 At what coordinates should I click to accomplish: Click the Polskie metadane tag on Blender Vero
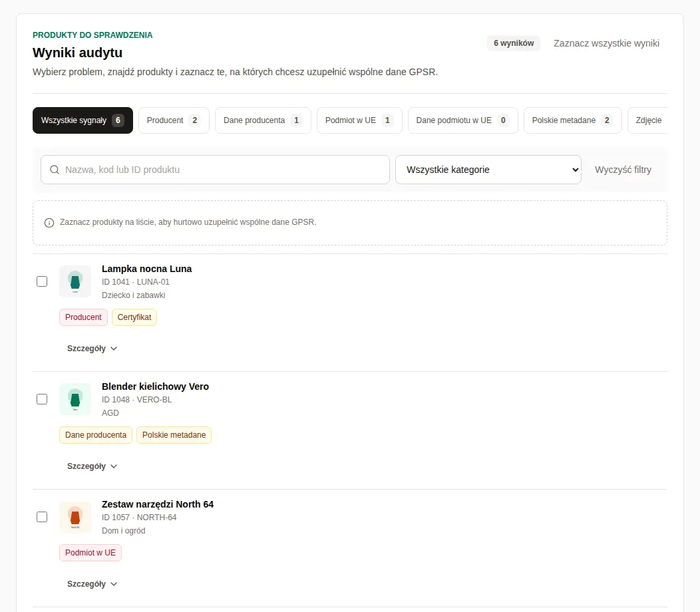point(174,435)
